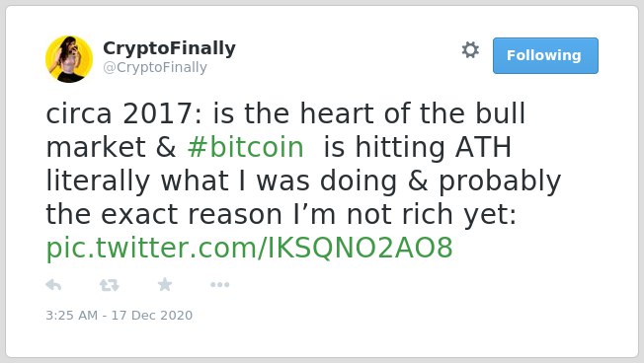Click the phrase 'not rich yet' in tweet

pyautogui.click(x=432, y=214)
